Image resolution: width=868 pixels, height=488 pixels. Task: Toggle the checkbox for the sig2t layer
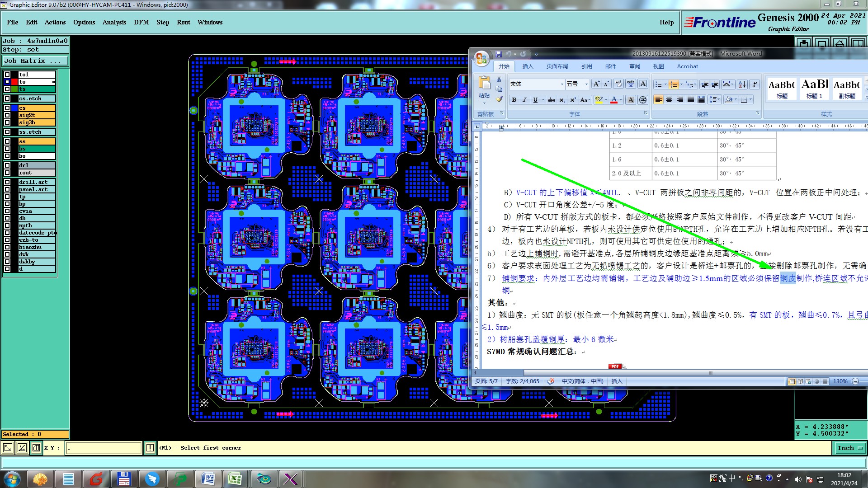click(7, 115)
